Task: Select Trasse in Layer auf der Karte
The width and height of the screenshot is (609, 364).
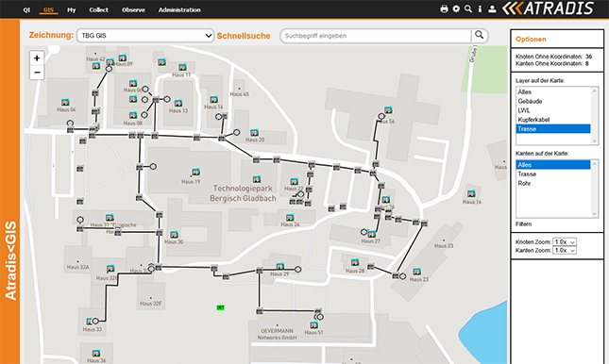Action: 553,129
